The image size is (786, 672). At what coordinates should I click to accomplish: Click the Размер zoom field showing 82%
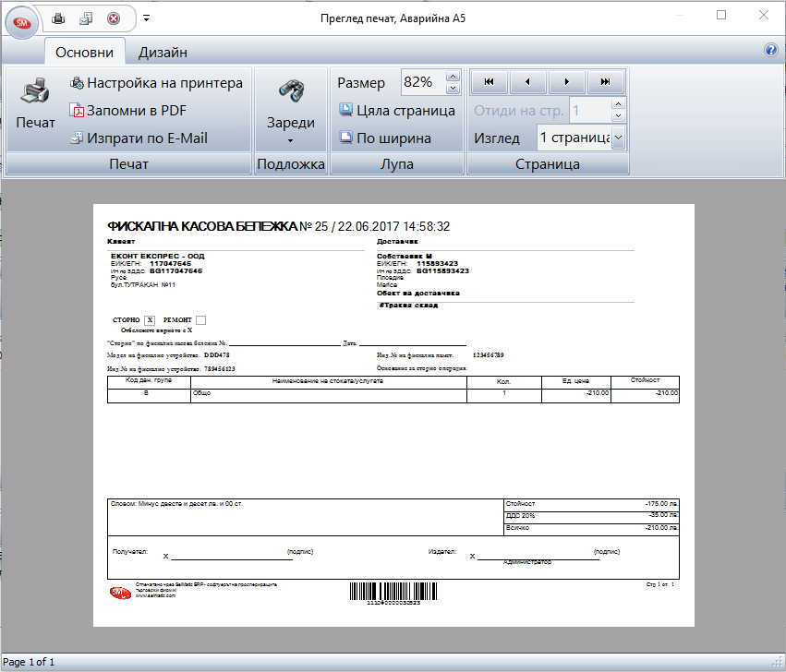423,82
